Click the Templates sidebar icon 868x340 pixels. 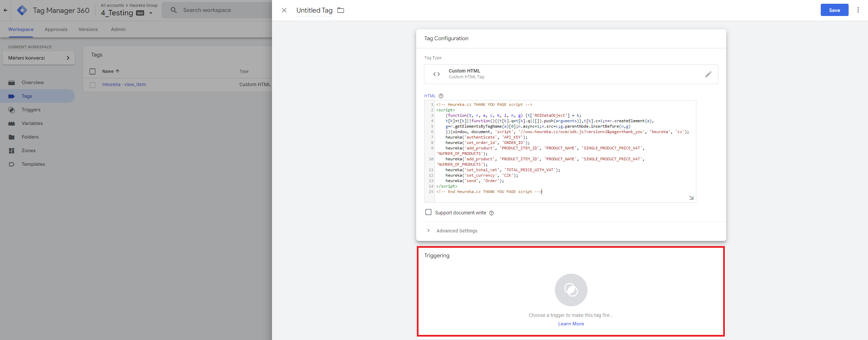(12, 164)
